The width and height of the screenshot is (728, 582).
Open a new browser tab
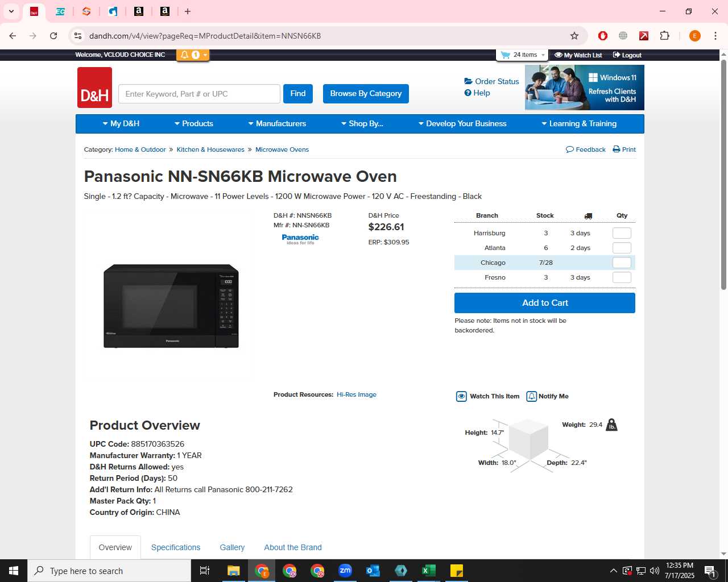click(188, 11)
